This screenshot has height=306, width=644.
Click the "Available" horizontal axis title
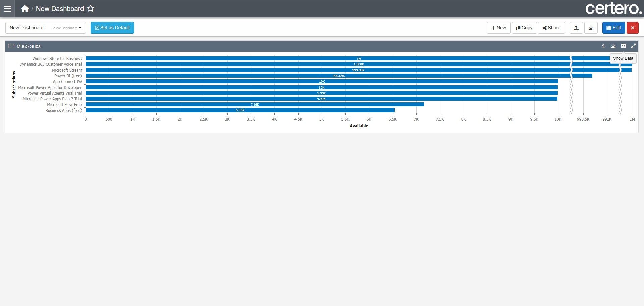(359, 126)
